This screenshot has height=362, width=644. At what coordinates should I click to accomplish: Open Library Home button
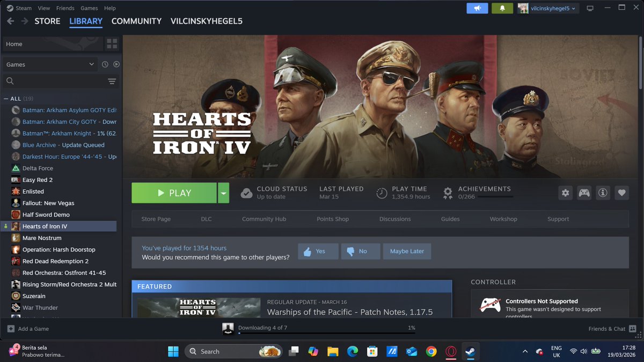click(53, 44)
